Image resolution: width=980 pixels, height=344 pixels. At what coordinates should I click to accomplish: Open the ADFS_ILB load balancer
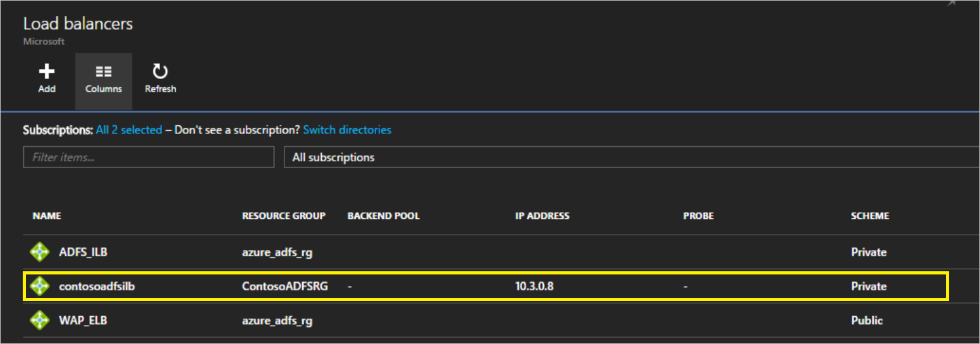point(83,252)
